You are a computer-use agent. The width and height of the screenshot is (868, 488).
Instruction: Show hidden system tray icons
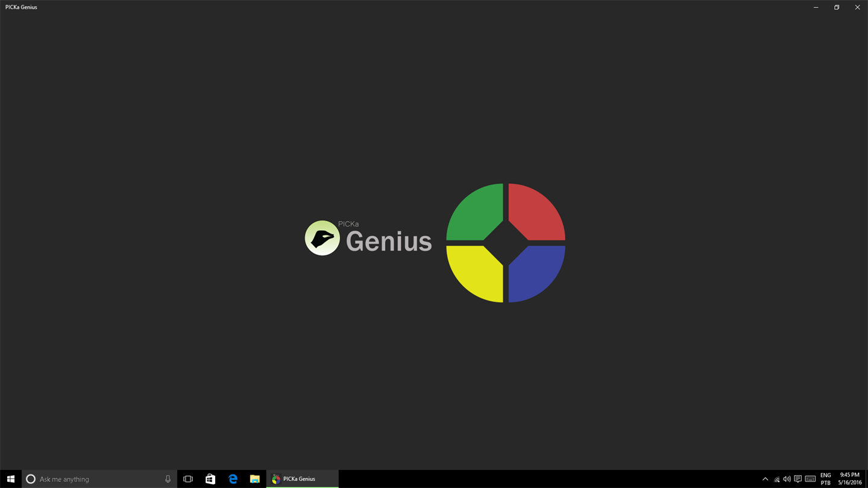click(766, 479)
